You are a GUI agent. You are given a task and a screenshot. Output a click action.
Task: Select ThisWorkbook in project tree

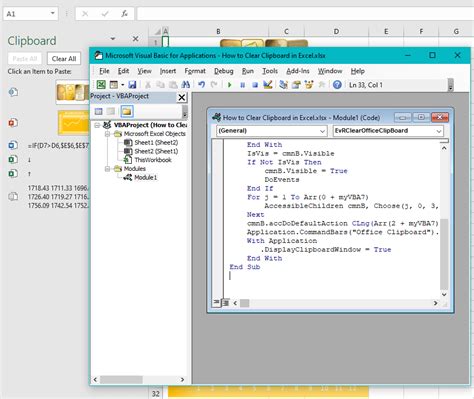pos(148,160)
